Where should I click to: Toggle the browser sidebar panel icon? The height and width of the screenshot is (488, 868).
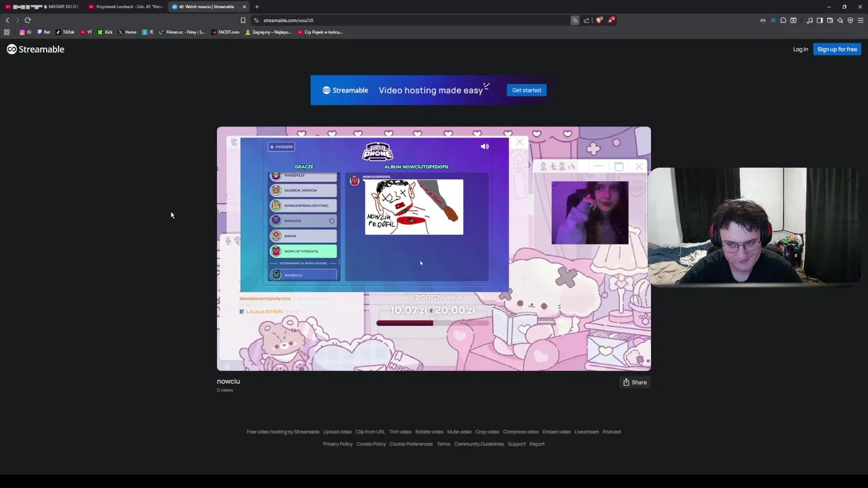coord(820,20)
